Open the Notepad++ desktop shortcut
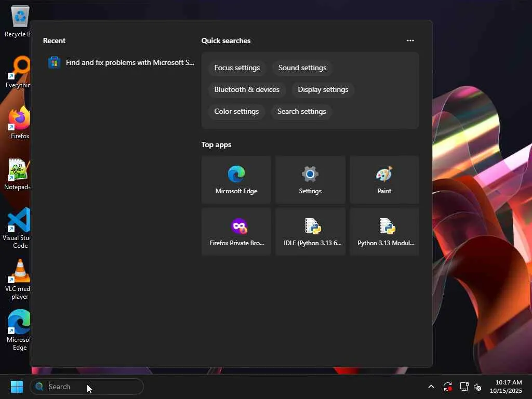The height and width of the screenshot is (399, 532). click(x=17, y=174)
